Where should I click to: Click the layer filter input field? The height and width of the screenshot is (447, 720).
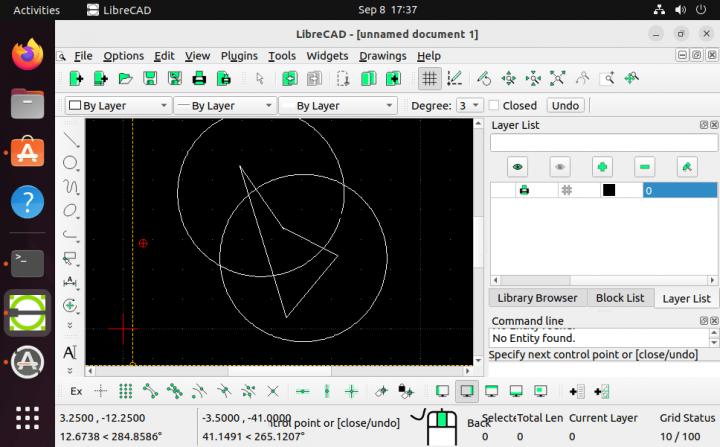click(x=603, y=143)
